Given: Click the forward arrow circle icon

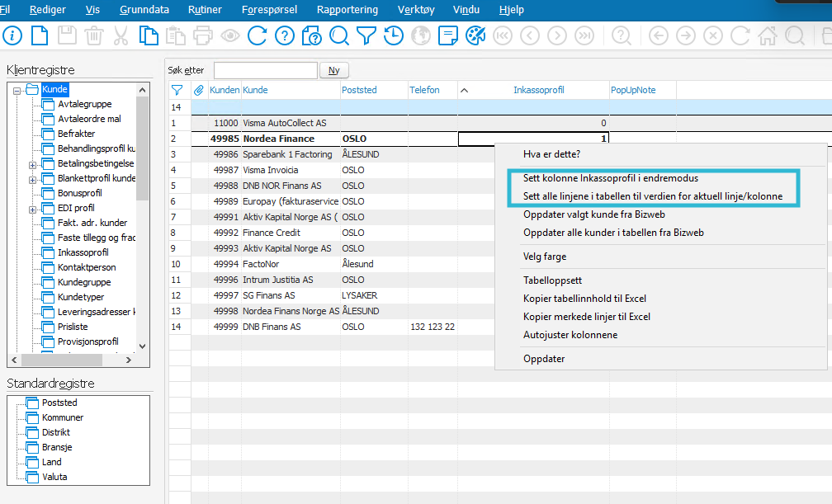Looking at the screenshot, I should (686, 36).
